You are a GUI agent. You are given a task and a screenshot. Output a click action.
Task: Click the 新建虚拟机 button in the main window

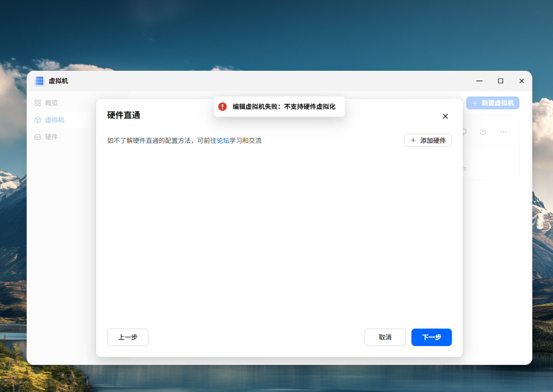pos(493,103)
